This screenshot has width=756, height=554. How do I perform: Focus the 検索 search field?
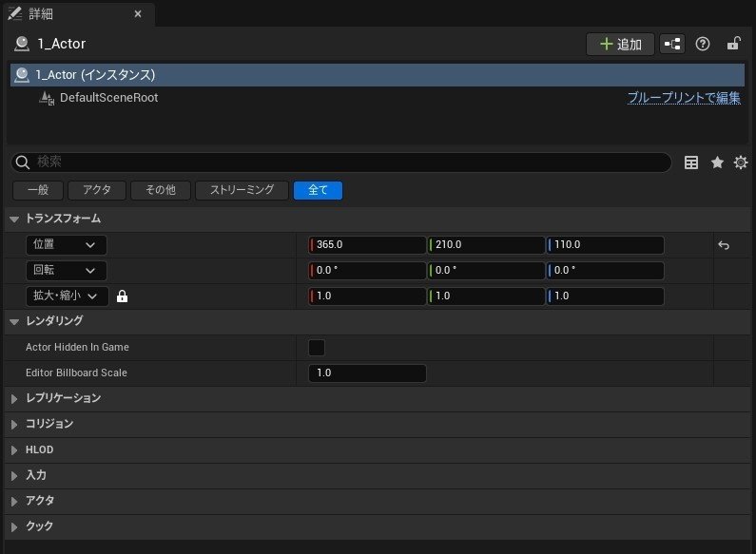point(341,162)
